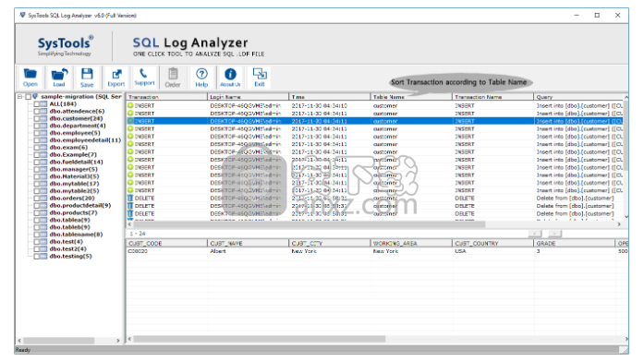Check the dbo.customer(24) checkbox

tap(37, 118)
